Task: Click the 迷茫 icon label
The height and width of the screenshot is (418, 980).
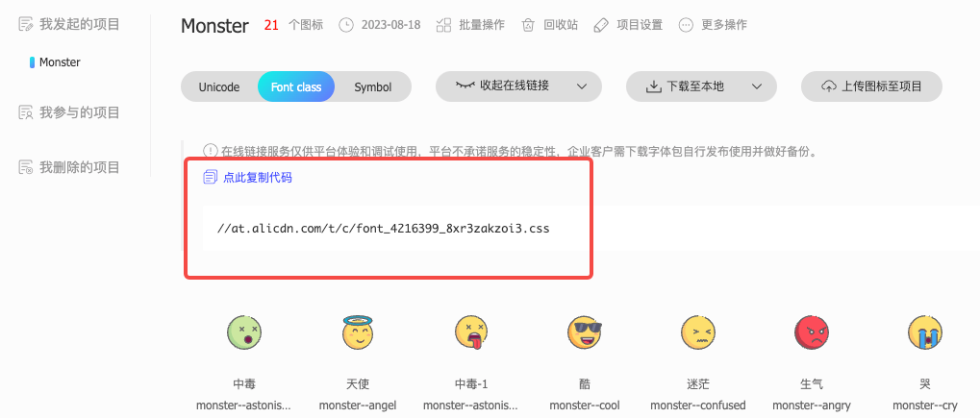Action: (x=697, y=383)
